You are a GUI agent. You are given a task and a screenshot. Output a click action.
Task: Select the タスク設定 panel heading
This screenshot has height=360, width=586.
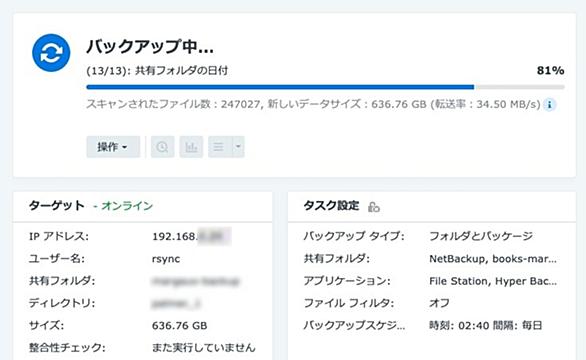331,205
